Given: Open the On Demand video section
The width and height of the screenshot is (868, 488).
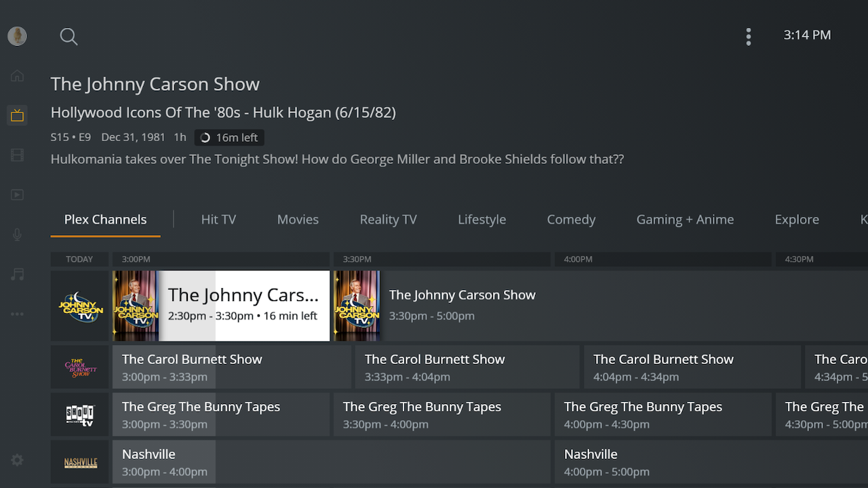Looking at the screenshot, I should click(x=17, y=195).
